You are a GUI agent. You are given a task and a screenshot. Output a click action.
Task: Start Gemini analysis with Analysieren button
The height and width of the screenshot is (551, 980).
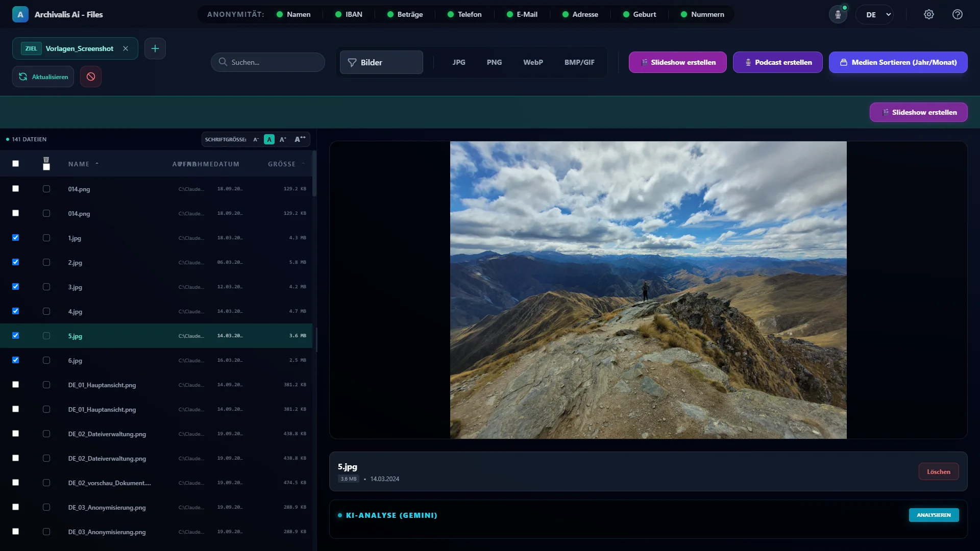(x=934, y=515)
